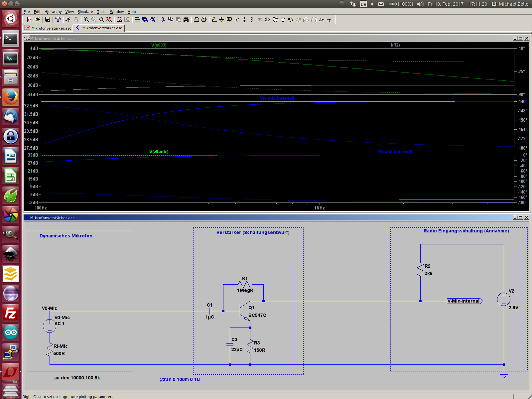The width and height of the screenshot is (532, 399).
Task: Select the Resistor component tool
Action: (237, 20)
